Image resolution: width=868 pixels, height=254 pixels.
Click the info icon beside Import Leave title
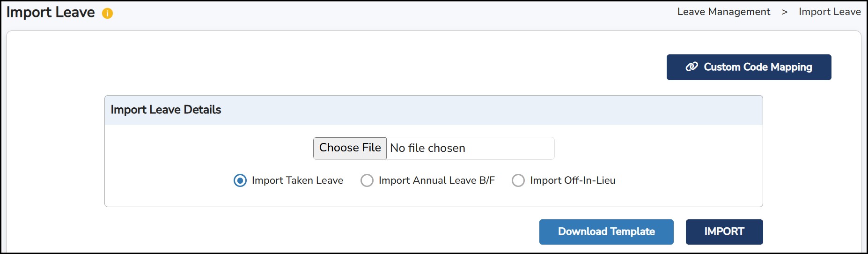pyautogui.click(x=107, y=14)
